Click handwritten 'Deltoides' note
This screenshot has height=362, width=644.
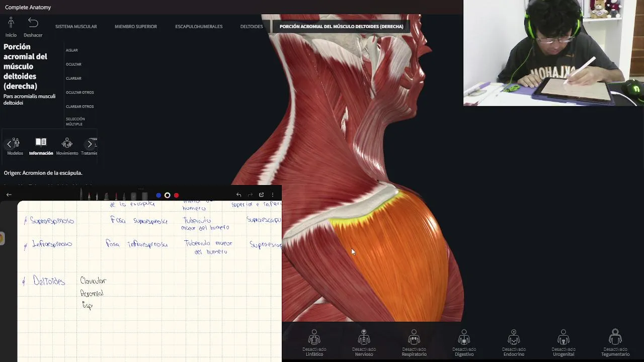click(x=49, y=281)
